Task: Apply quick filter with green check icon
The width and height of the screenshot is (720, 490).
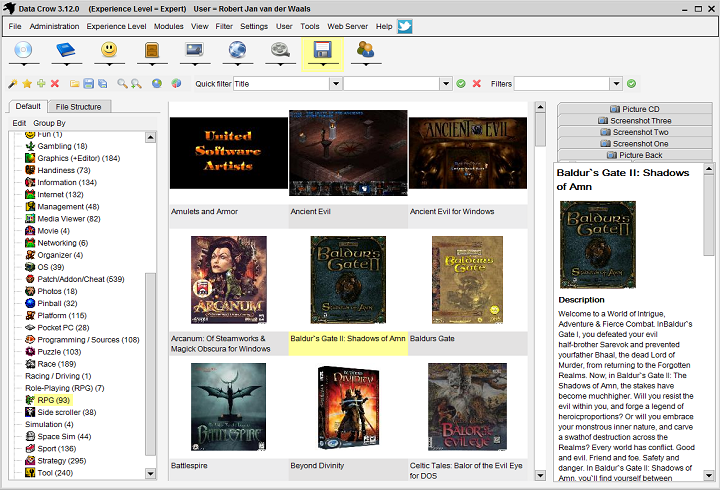Action: coord(461,84)
